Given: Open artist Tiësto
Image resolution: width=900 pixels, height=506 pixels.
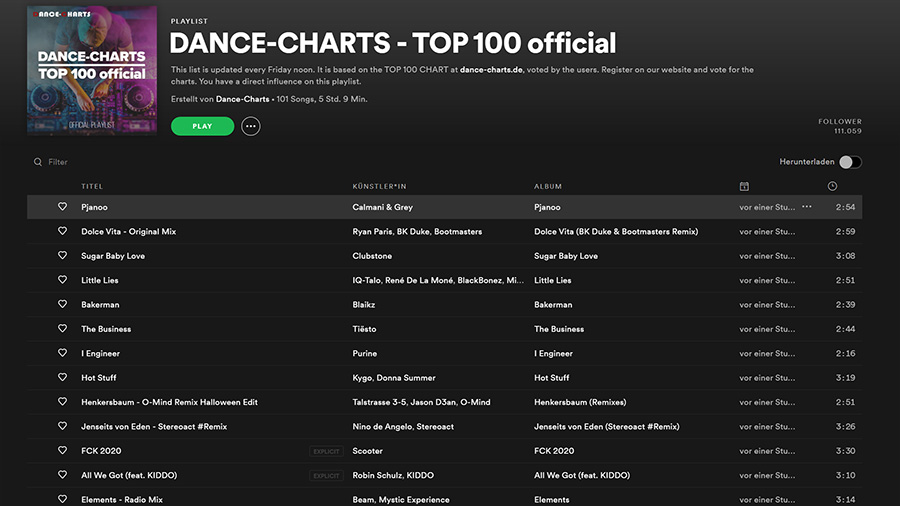Looking at the screenshot, I should point(364,329).
